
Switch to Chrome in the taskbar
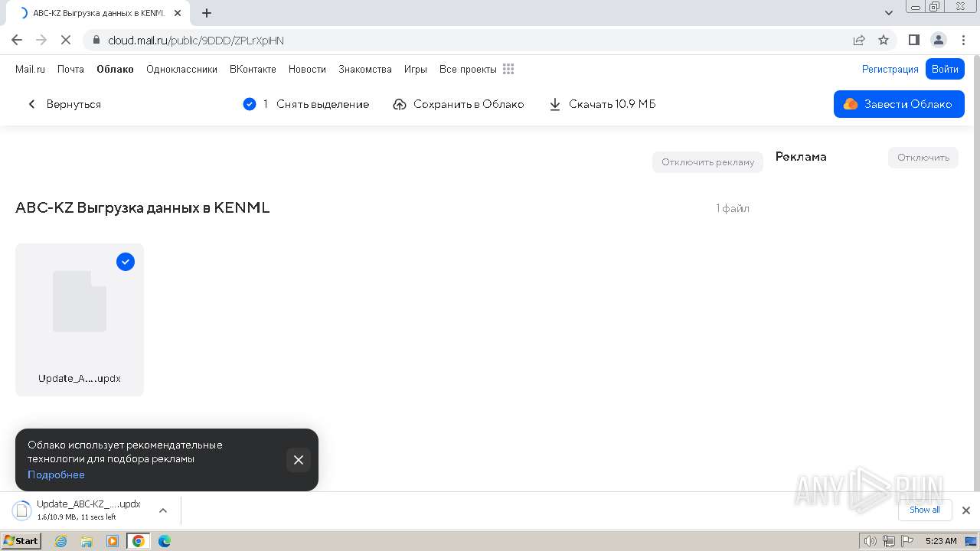point(139,541)
